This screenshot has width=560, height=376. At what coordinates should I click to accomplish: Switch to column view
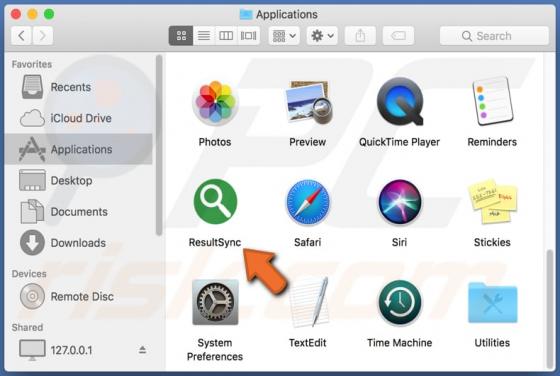226,36
